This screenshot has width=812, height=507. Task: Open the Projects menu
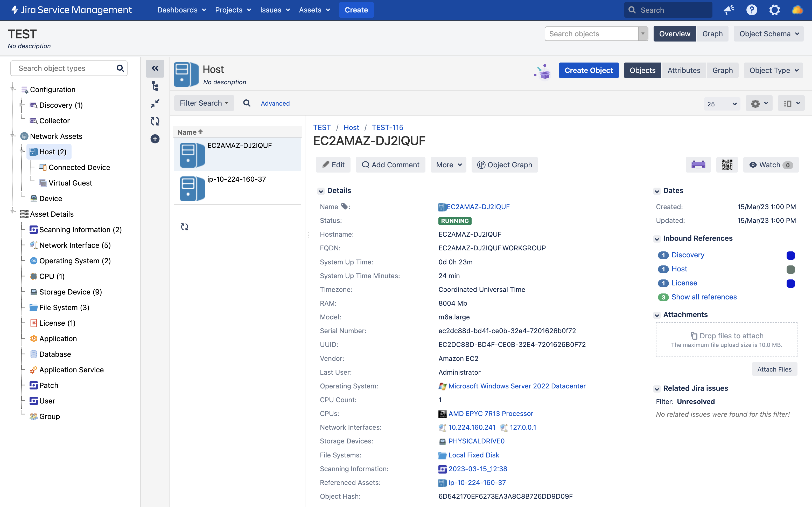click(233, 10)
